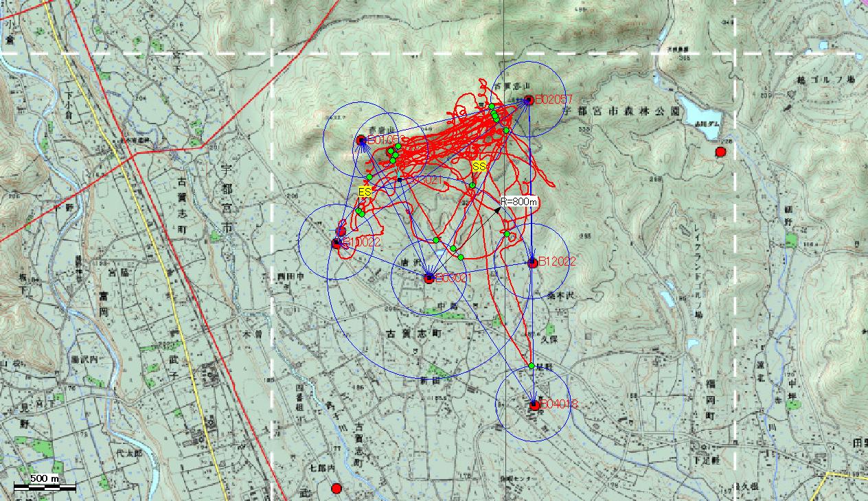This screenshot has width=868, height=501.
Task: Click the B02057 red text label
Action: pyautogui.click(x=553, y=100)
